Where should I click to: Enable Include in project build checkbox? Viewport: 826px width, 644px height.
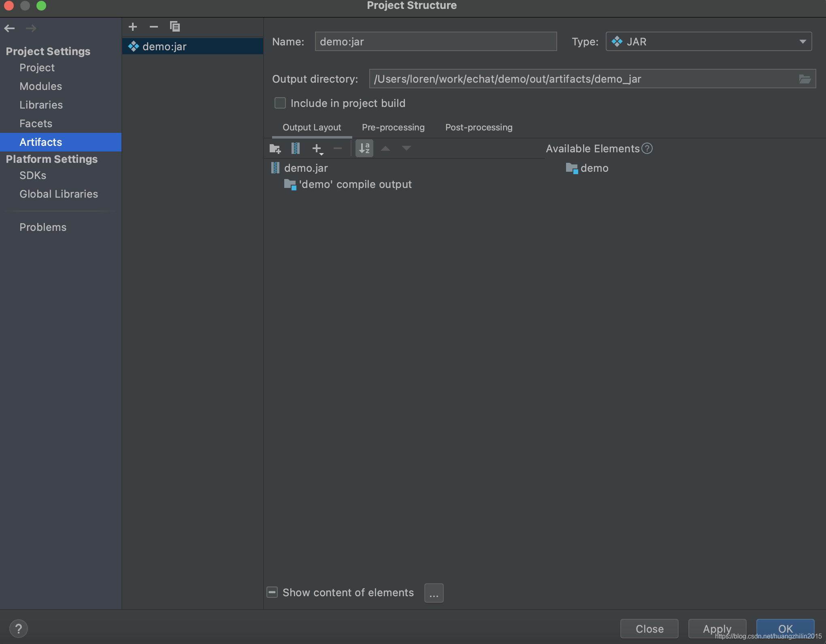tap(280, 103)
